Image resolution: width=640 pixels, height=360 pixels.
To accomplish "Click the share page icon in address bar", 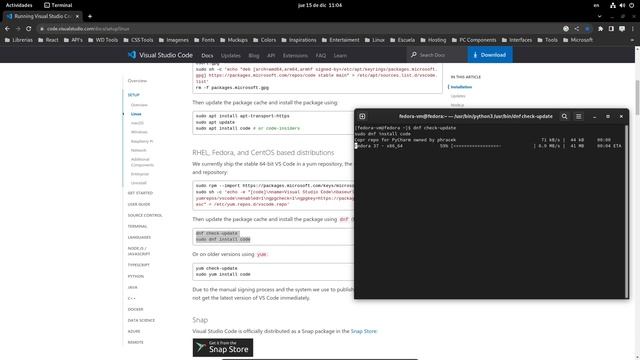I will [576, 29].
